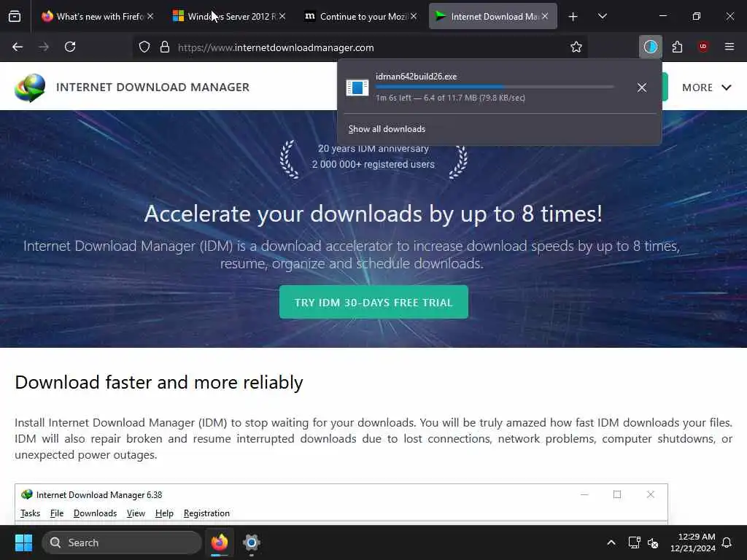Screen dimensions: 747x560
Task: Cancel the idman642build26.exe download
Action: (x=642, y=87)
